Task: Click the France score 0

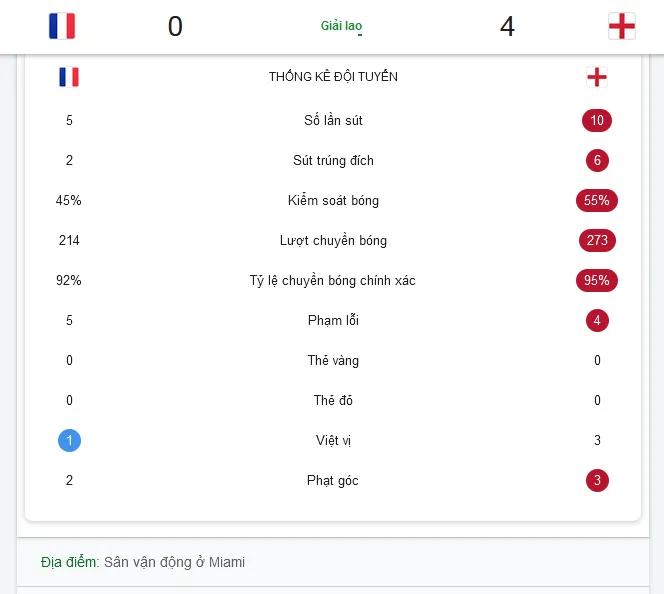Action: point(175,26)
